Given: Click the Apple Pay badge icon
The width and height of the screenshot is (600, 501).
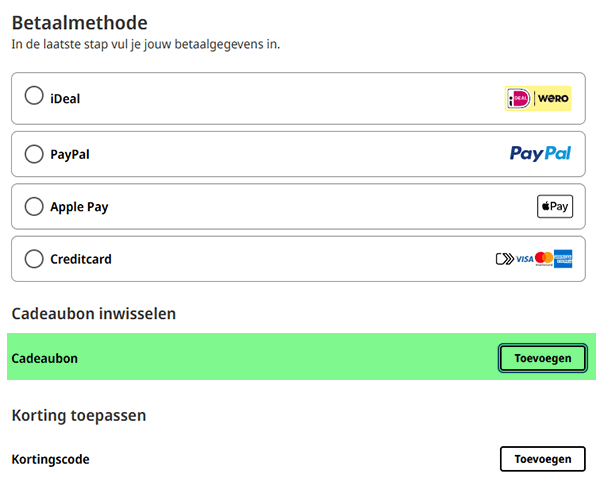Looking at the screenshot, I should click(x=554, y=206).
